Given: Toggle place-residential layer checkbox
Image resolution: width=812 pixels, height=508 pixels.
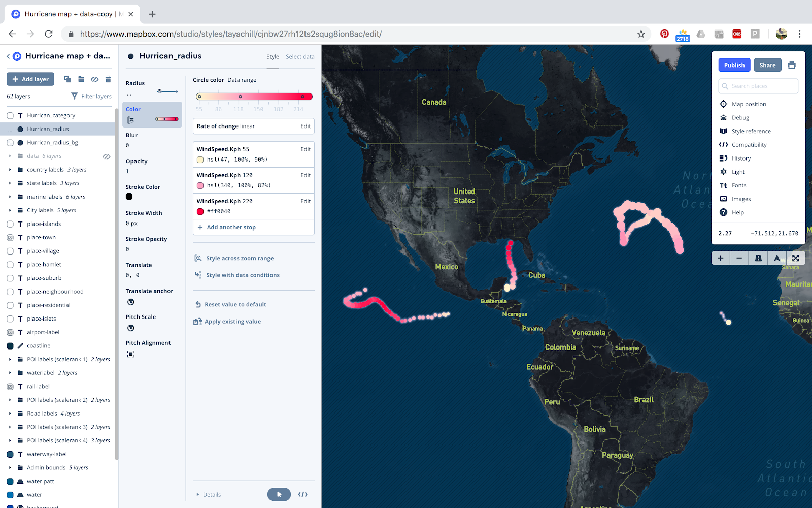Looking at the screenshot, I should coord(10,305).
